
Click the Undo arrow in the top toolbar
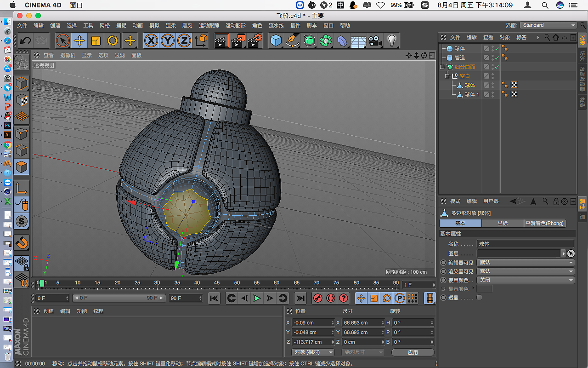25,40
